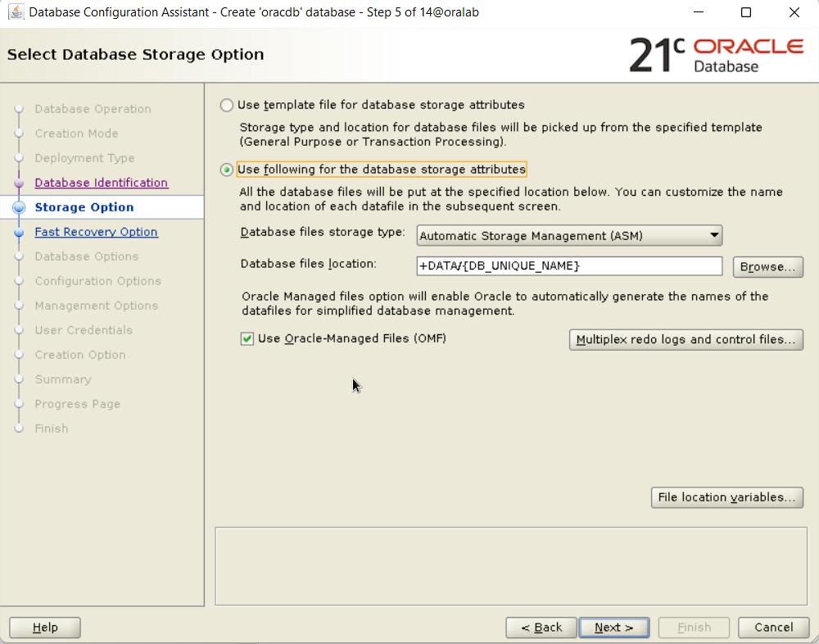Click Browse for database files location
This screenshot has height=644, width=819.
pos(767,267)
